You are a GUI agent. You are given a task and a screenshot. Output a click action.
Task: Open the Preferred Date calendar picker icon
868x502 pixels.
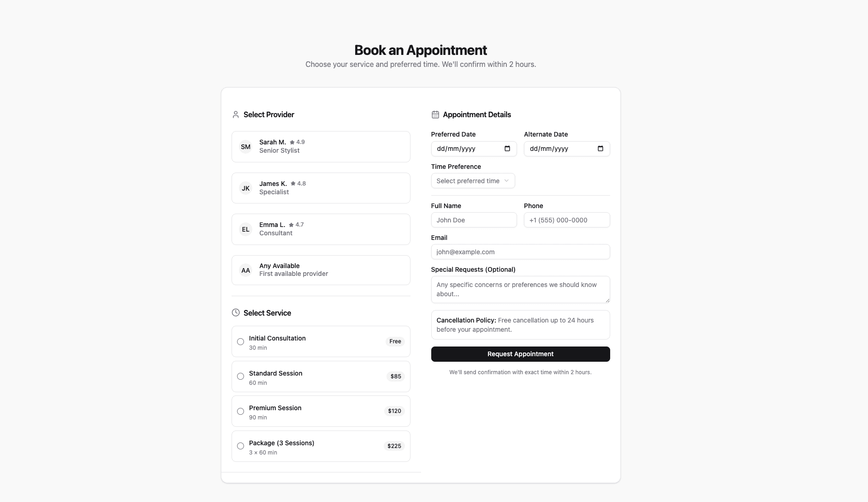[507, 149]
